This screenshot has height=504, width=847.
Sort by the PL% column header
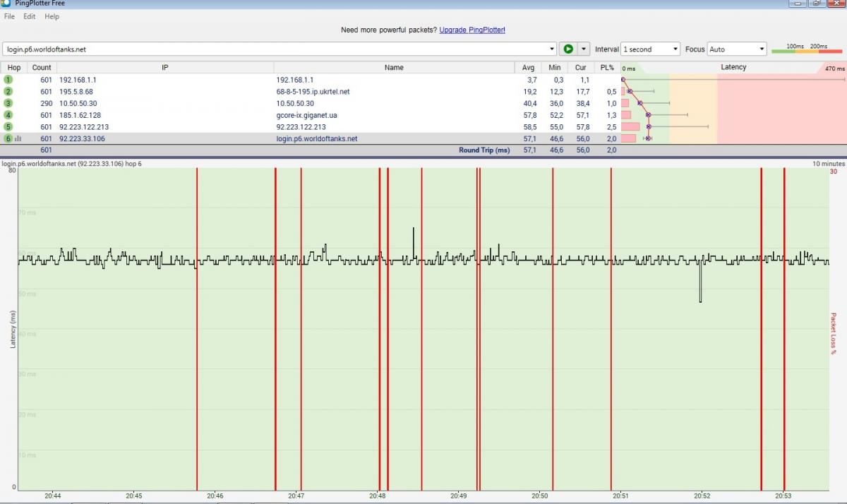point(607,68)
